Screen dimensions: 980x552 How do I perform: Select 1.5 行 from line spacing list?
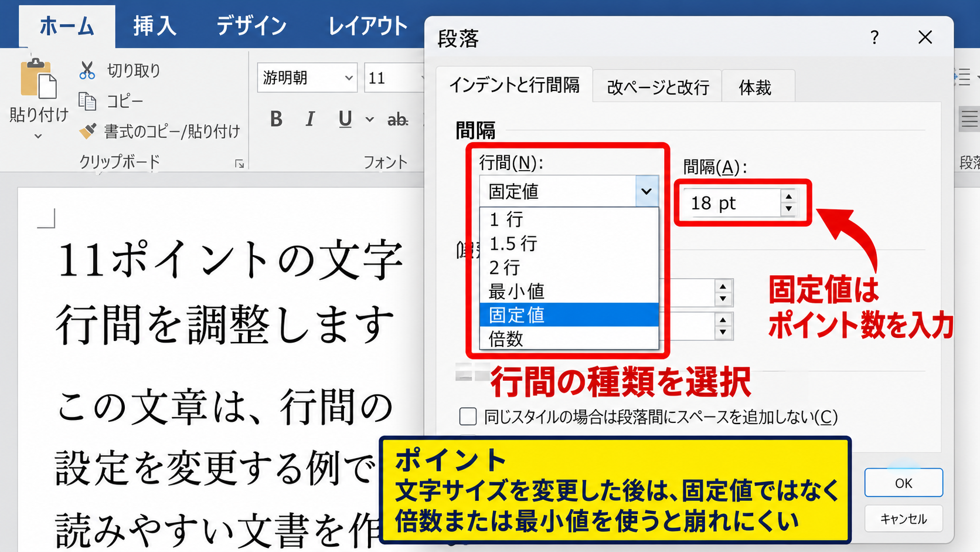tap(569, 243)
